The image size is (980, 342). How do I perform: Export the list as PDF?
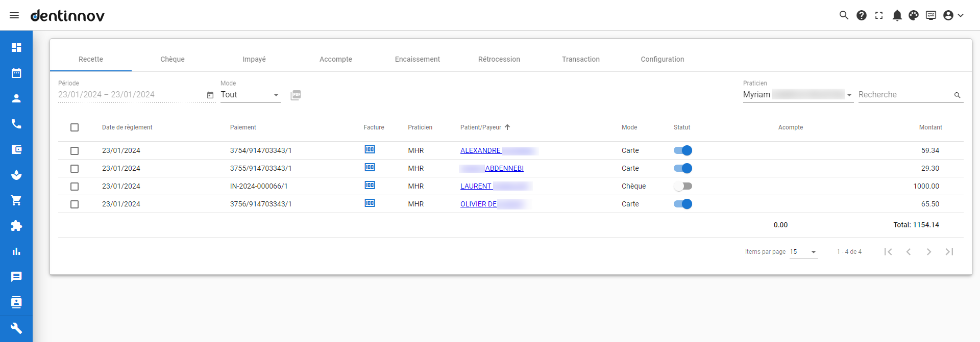(296, 95)
